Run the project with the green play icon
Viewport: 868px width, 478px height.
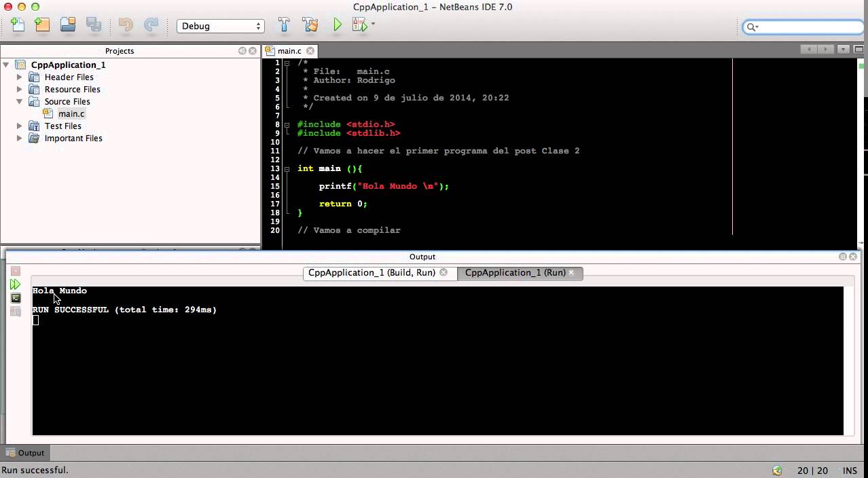(338, 25)
